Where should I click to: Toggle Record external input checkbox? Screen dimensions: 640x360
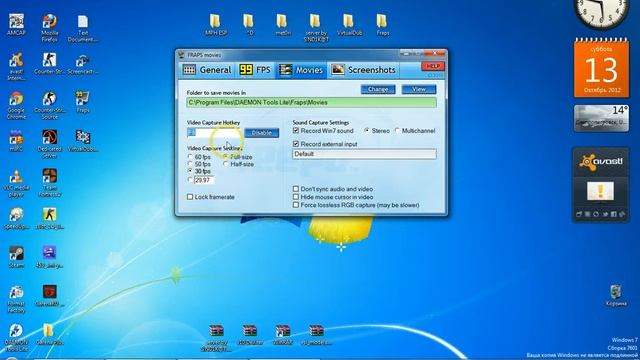point(296,144)
